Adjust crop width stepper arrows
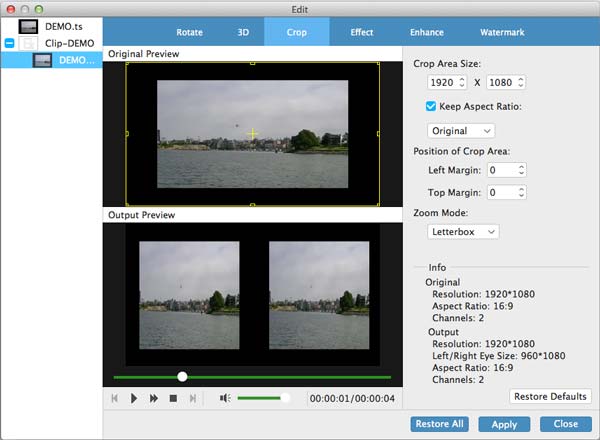 (x=462, y=82)
